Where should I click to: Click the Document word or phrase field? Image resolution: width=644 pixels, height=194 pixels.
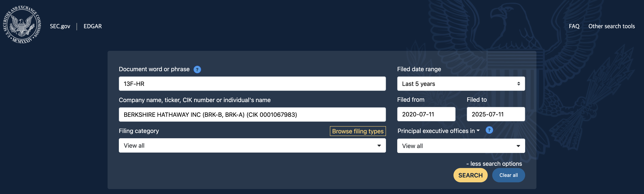[x=252, y=84]
